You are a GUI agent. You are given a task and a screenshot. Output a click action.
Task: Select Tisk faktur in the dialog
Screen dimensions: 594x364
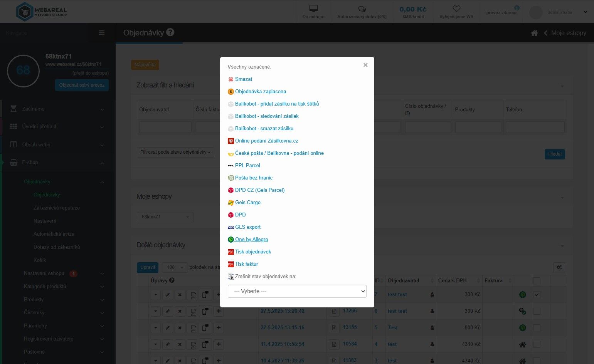[246, 264]
